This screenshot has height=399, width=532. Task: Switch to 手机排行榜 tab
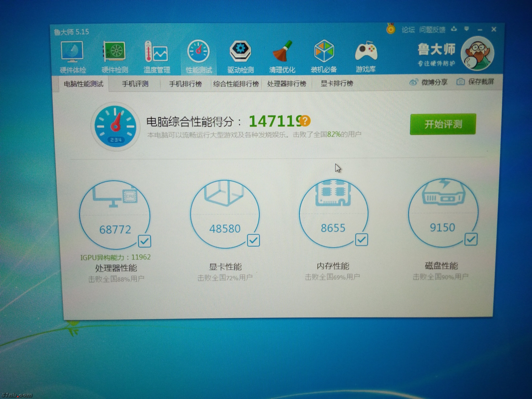(185, 84)
